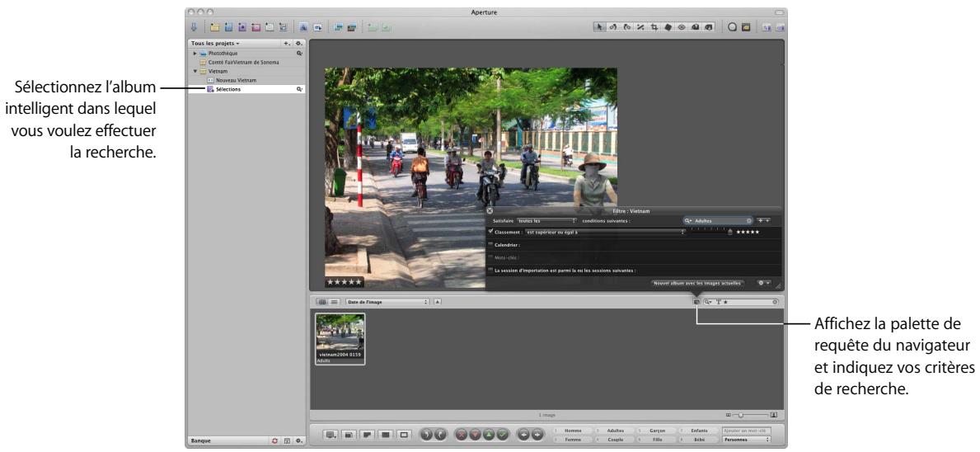The height and width of the screenshot is (452, 980).
Task: Uncheck the Classement criterion checkbox
Action: tap(490, 231)
